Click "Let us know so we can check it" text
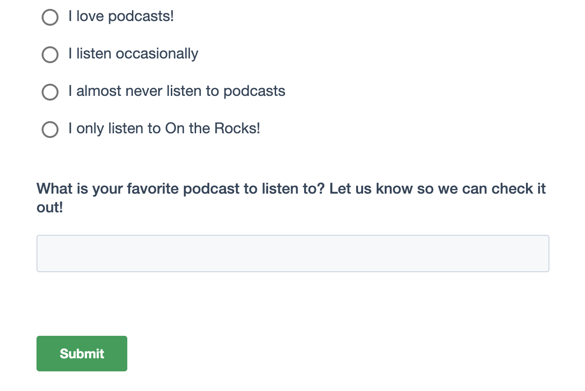Viewport: 585px width, 391px height. 438,189
